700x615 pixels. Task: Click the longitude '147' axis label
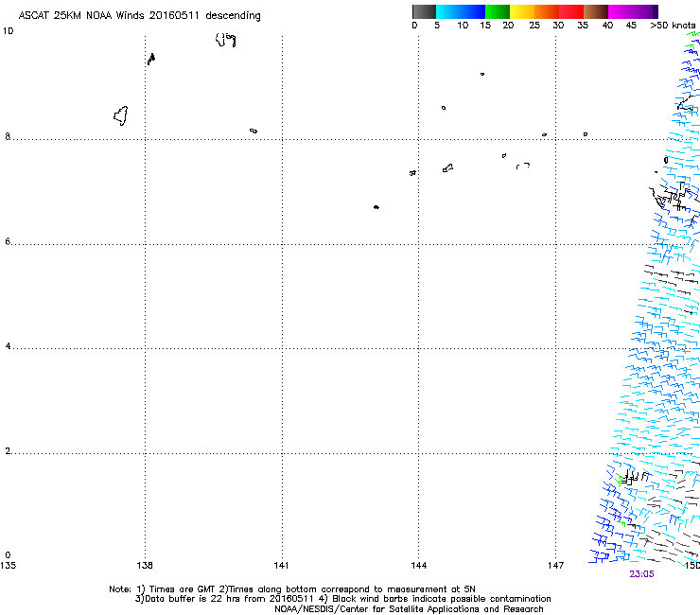(555, 566)
